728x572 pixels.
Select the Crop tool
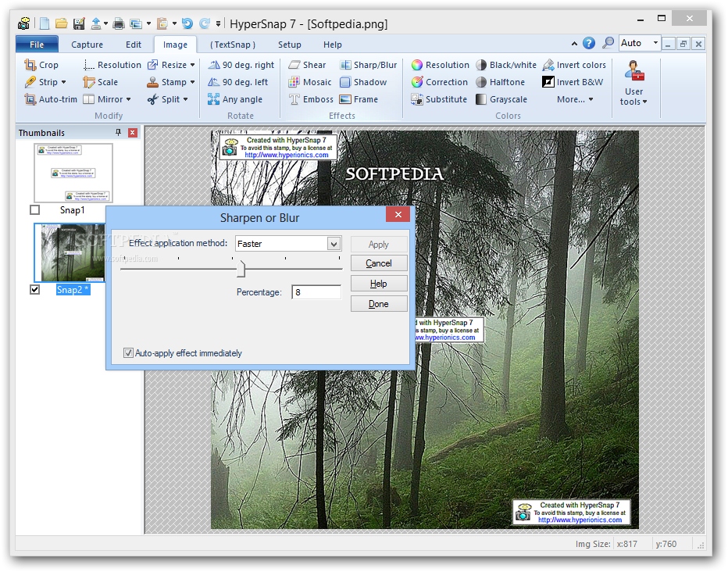click(x=41, y=65)
